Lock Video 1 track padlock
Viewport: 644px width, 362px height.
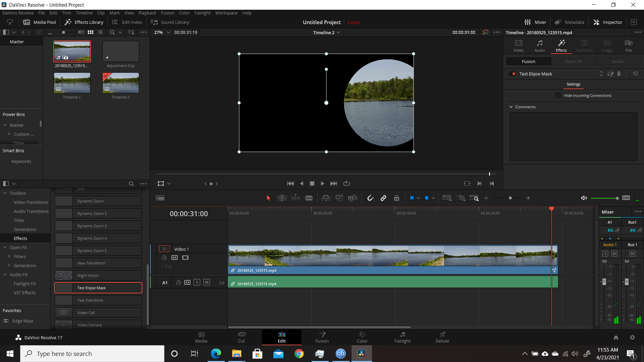tap(164, 257)
